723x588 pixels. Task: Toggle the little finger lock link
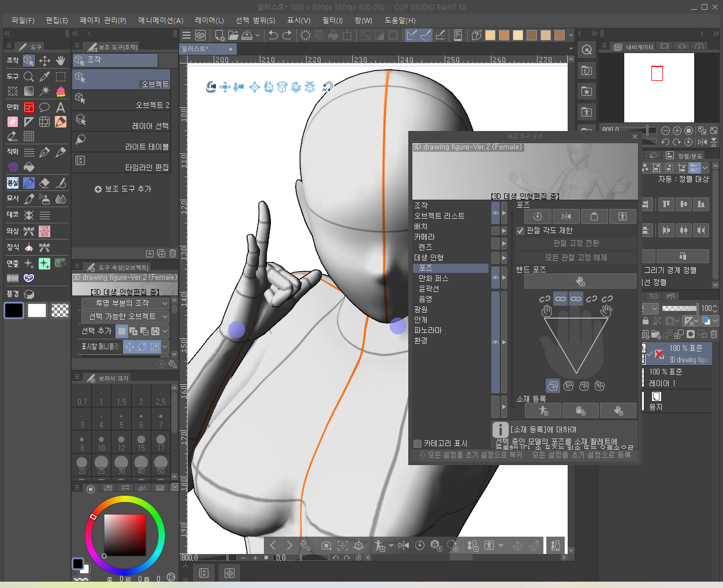pyautogui.click(x=607, y=299)
